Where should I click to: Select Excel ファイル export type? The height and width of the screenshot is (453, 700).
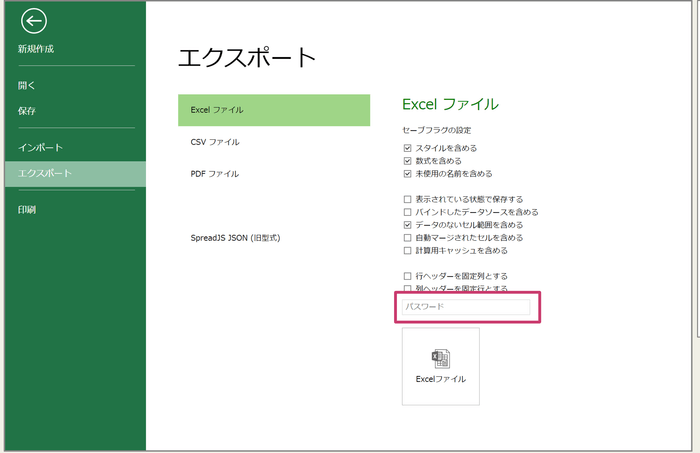[x=273, y=109]
